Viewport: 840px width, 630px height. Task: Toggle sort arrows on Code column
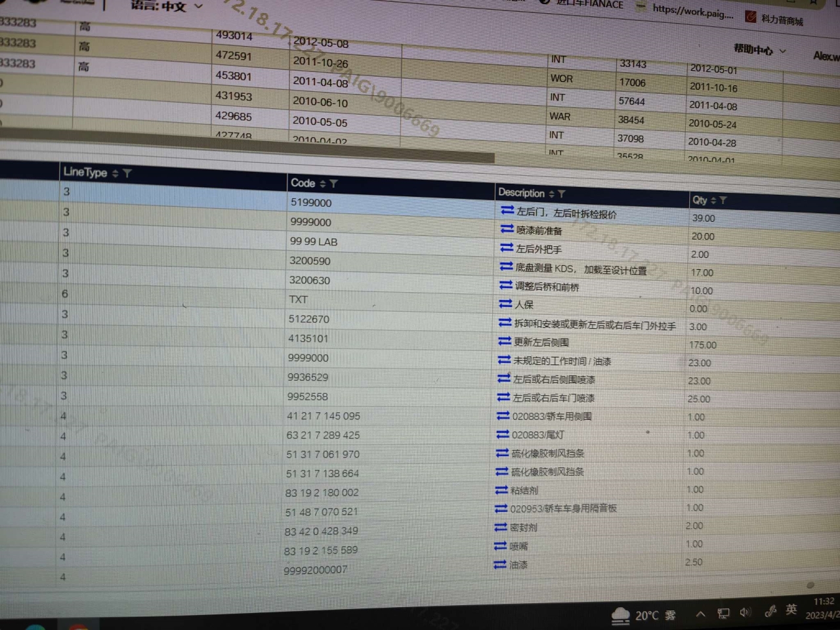tap(322, 184)
